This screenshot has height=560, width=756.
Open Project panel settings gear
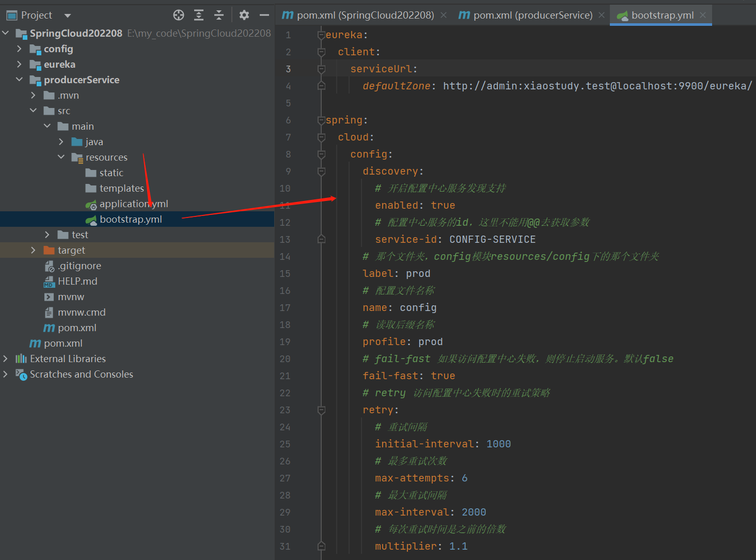[244, 15]
